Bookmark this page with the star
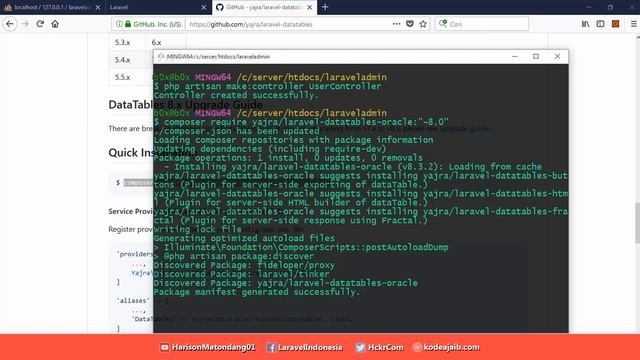The height and width of the screenshot is (360, 640). [x=423, y=24]
